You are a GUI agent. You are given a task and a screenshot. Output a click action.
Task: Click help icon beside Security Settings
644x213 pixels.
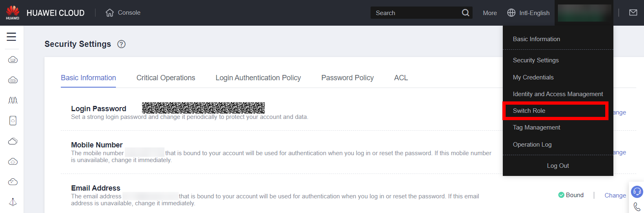pyautogui.click(x=121, y=44)
